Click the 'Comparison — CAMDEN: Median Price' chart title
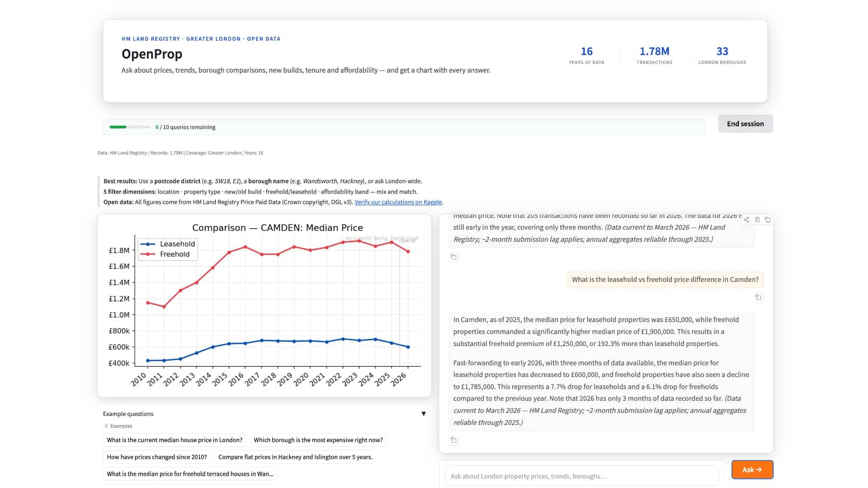The image size is (868, 488). point(278,228)
